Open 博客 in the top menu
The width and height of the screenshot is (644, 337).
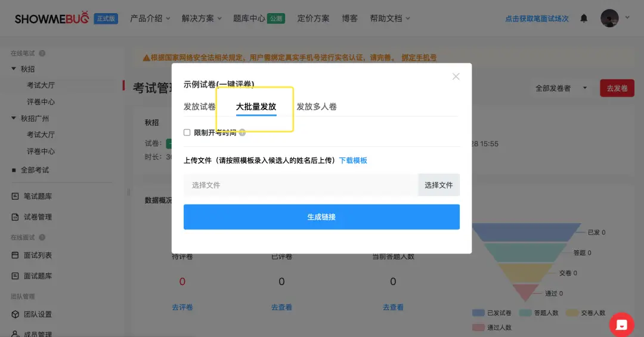[349, 18]
